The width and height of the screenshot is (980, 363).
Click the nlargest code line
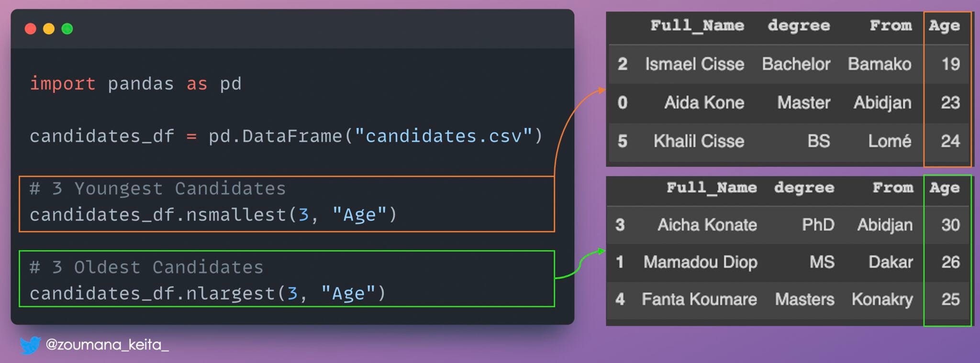point(208,294)
